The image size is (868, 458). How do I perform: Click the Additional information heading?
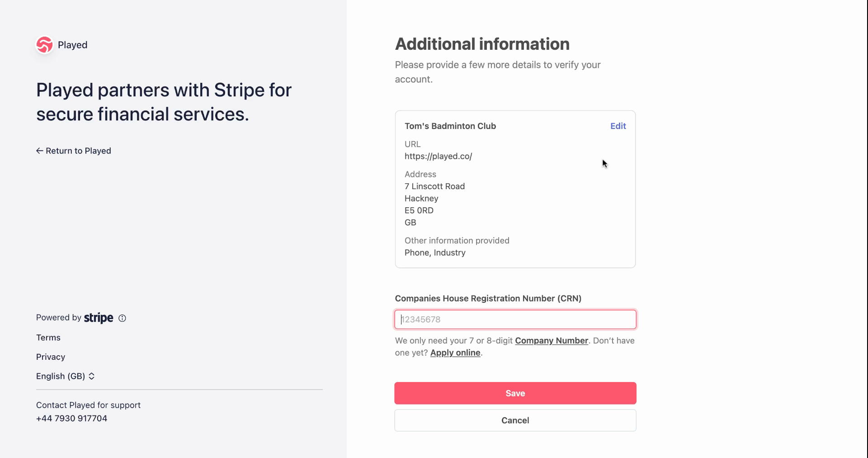click(482, 44)
